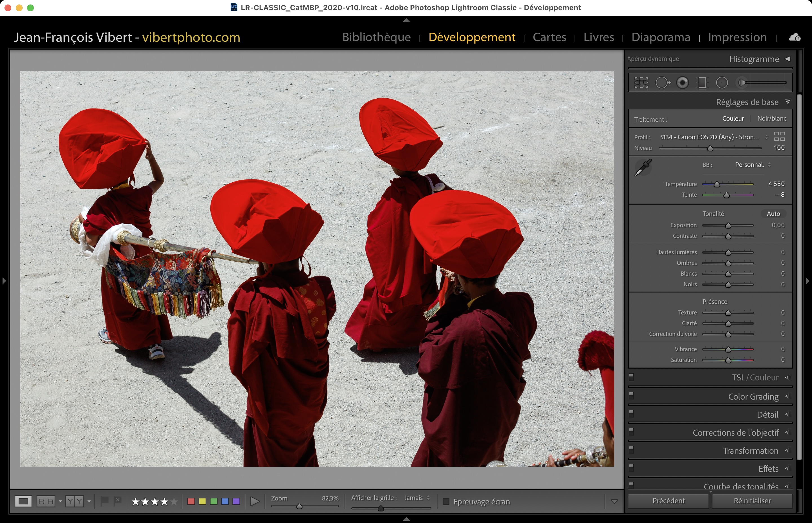This screenshot has height=523, width=812.
Task: Select the Radial Filter tool
Action: [x=722, y=83]
